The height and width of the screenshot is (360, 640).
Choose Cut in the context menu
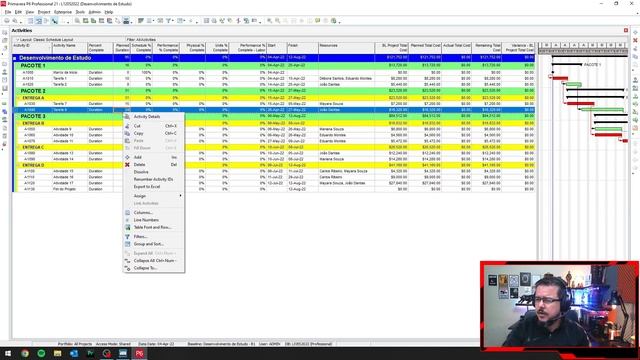(153, 126)
